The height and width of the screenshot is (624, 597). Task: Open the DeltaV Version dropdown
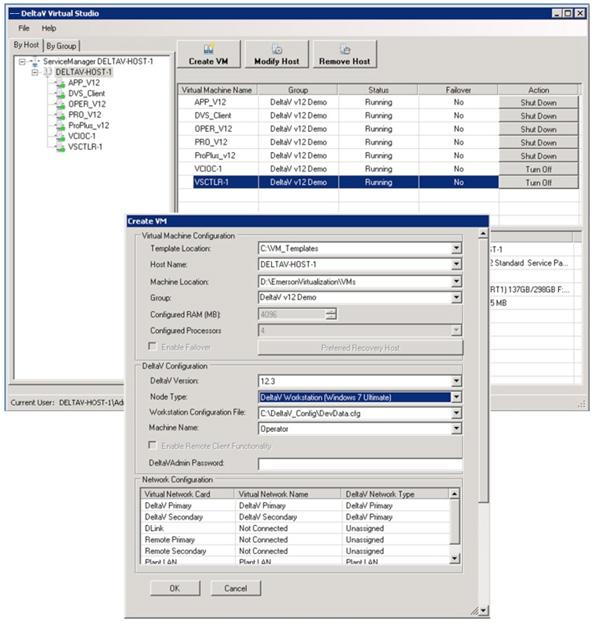[x=456, y=381]
